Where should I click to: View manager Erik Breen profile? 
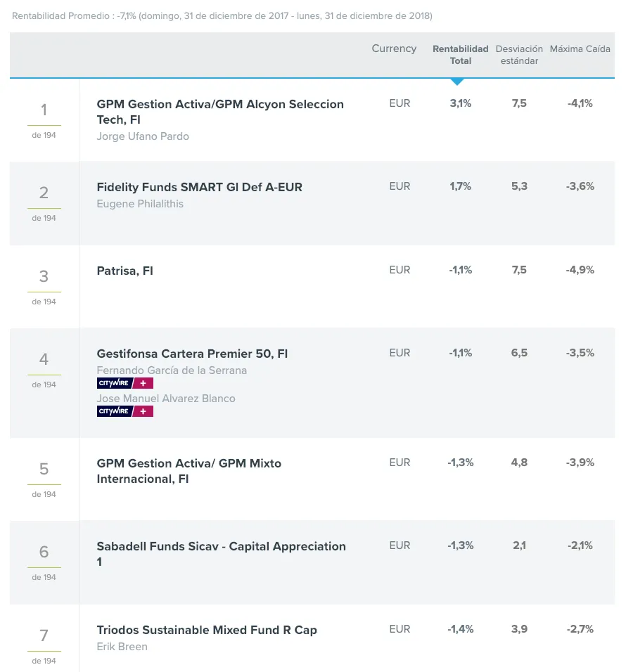tap(122, 647)
